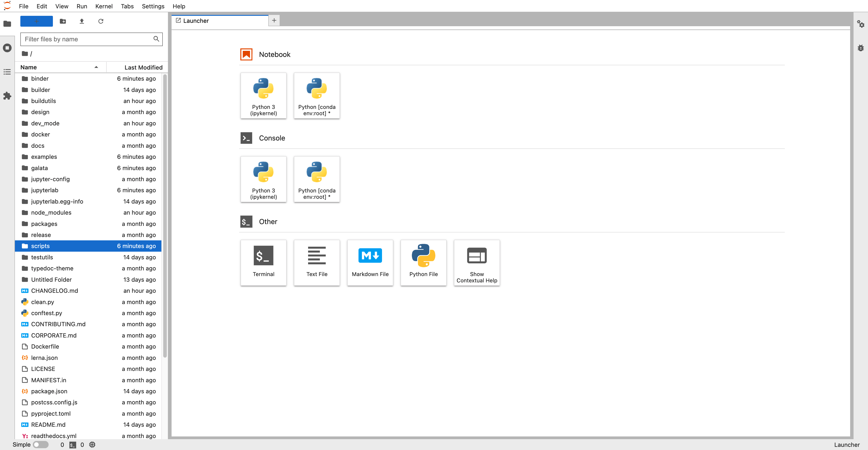This screenshot has height=450, width=868.
Task: Open the examples folder in file list
Action: [x=44, y=157]
